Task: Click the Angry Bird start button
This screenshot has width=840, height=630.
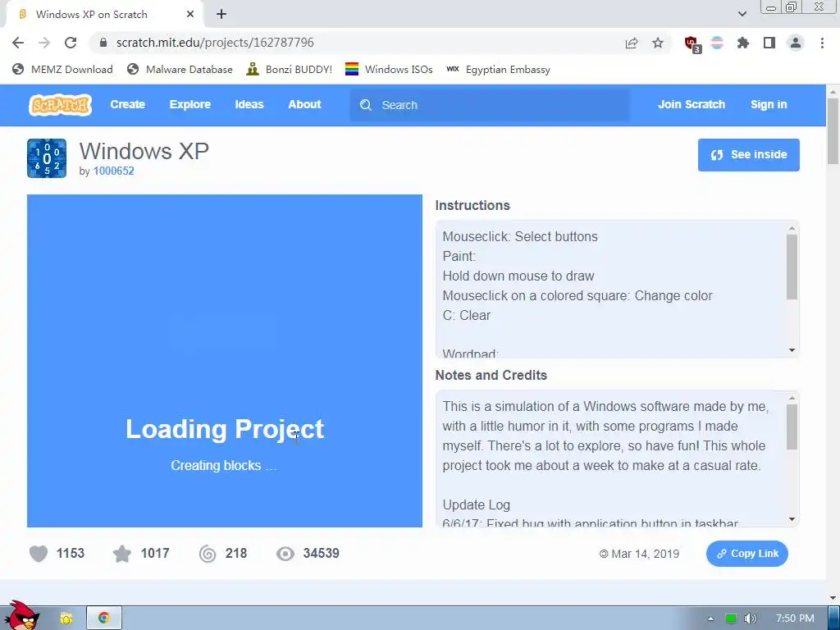Action: (x=21, y=615)
